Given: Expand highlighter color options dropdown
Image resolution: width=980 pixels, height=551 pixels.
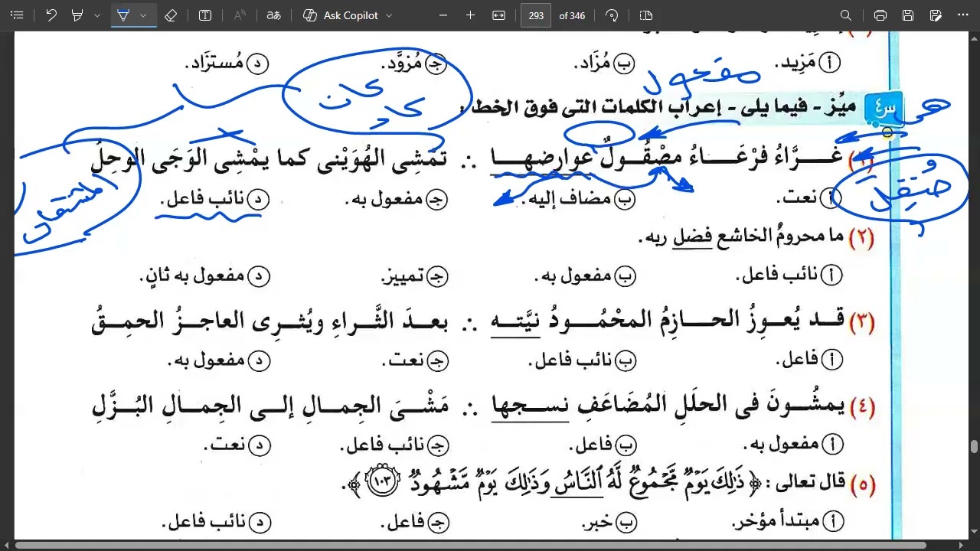Looking at the screenshot, I should point(96,15).
